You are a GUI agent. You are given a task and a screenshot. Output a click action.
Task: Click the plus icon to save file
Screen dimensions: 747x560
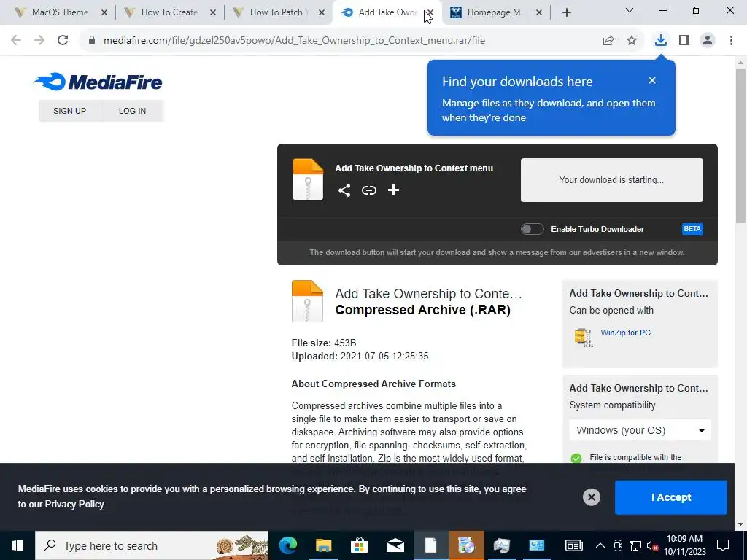[x=393, y=190]
